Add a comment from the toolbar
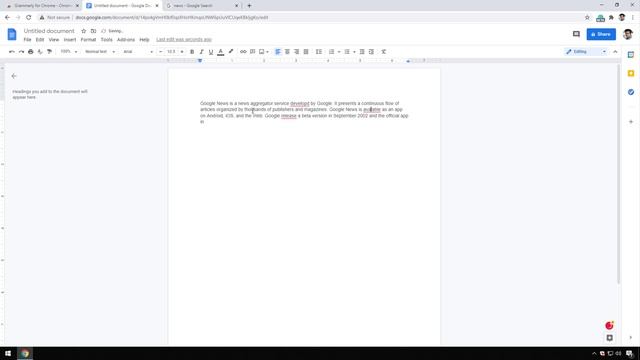Screen dimensions: 640x360 pyautogui.click(x=253, y=52)
